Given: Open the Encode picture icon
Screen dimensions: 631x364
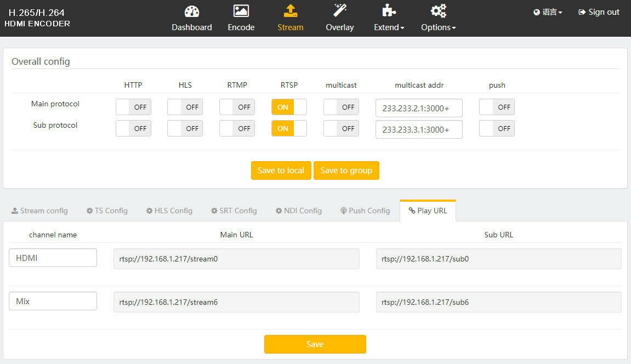Looking at the screenshot, I should [241, 11].
